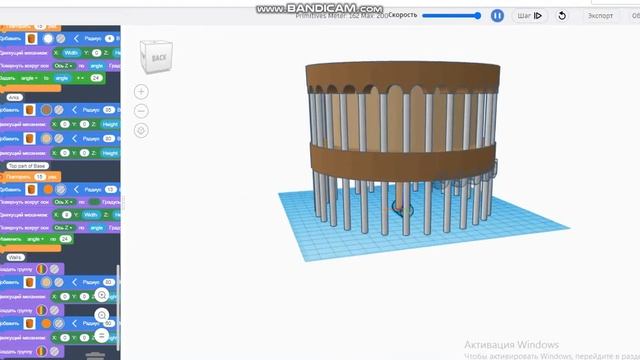640x360 pixels.
Task: Select the Arks comment label
Action: pyautogui.click(x=14, y=98)
